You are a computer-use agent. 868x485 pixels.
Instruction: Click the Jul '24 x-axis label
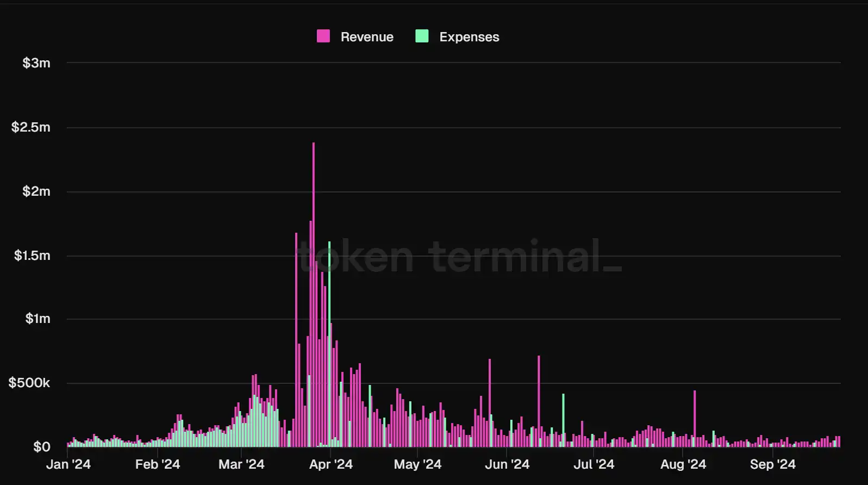tap(594, 464)
